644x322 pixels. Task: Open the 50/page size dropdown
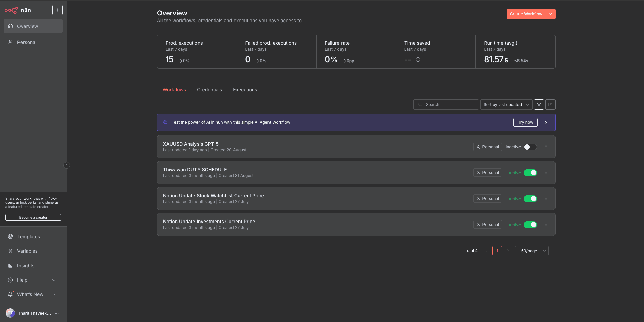coord(532,251)
